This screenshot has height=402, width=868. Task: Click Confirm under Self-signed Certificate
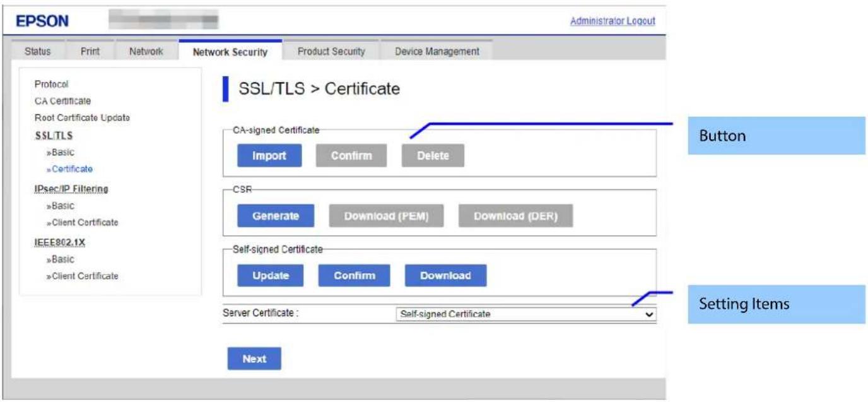(355, 276)
